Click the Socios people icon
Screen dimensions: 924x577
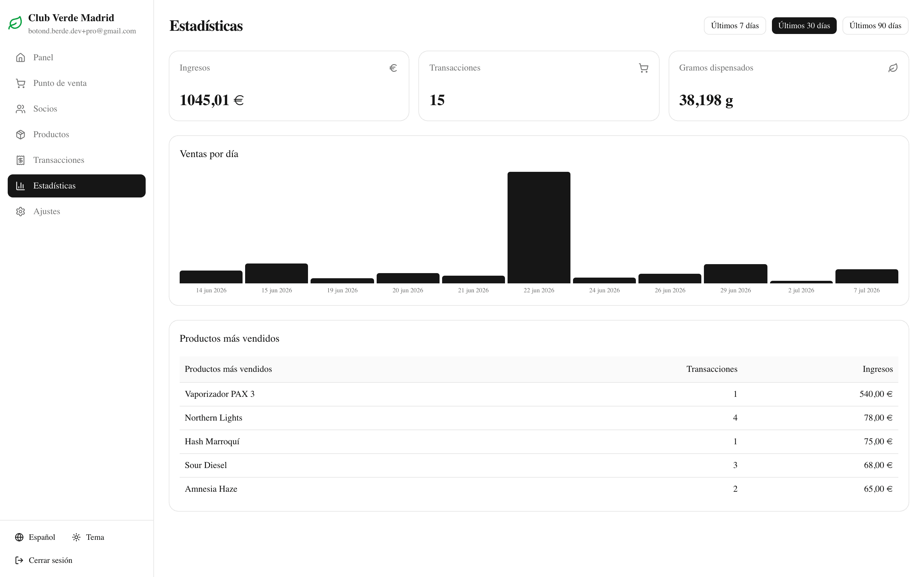click(21, 109)
